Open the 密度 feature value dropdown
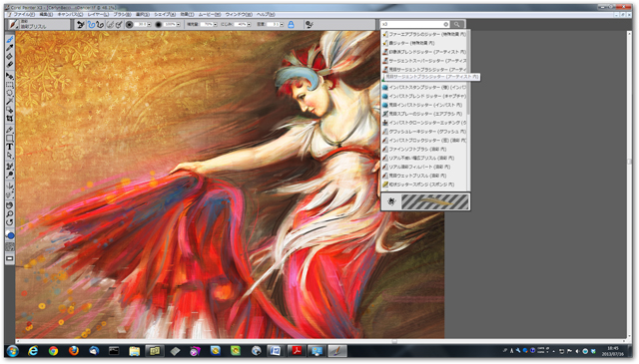The image size is (639, 364). click(x=282, y=24)
